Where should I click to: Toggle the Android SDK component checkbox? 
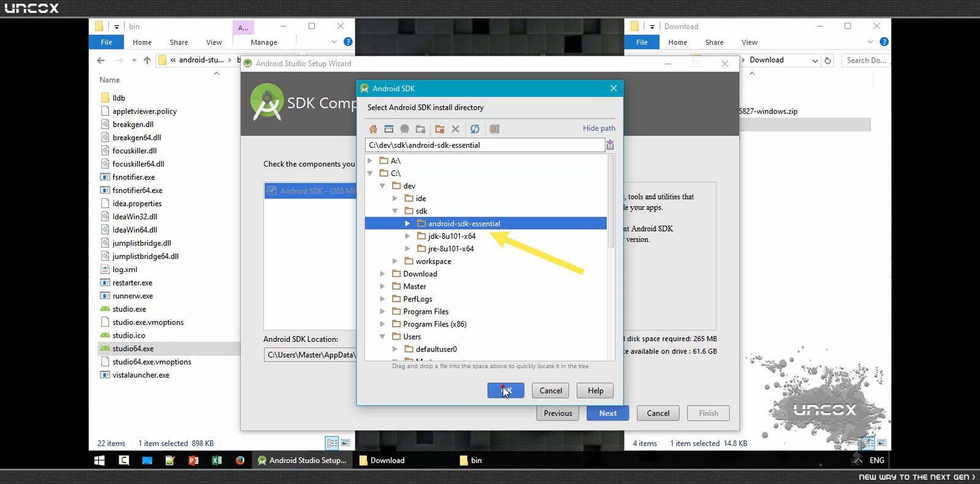click(x=272, y=191)
